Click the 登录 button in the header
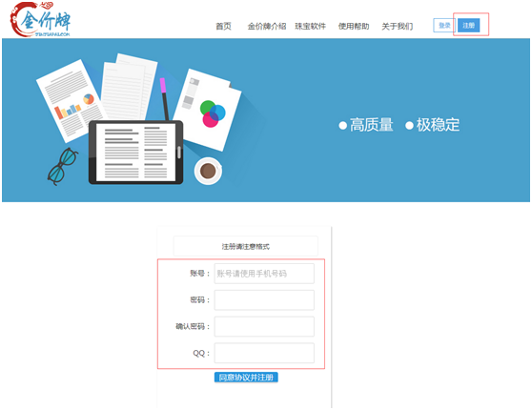 click(x=443, y=26)
